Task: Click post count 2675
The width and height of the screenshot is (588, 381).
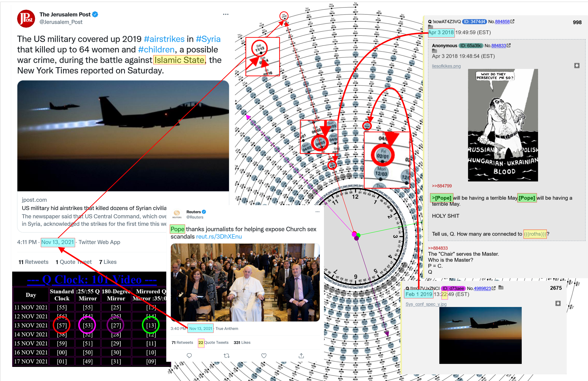Action: pos(556,288)
